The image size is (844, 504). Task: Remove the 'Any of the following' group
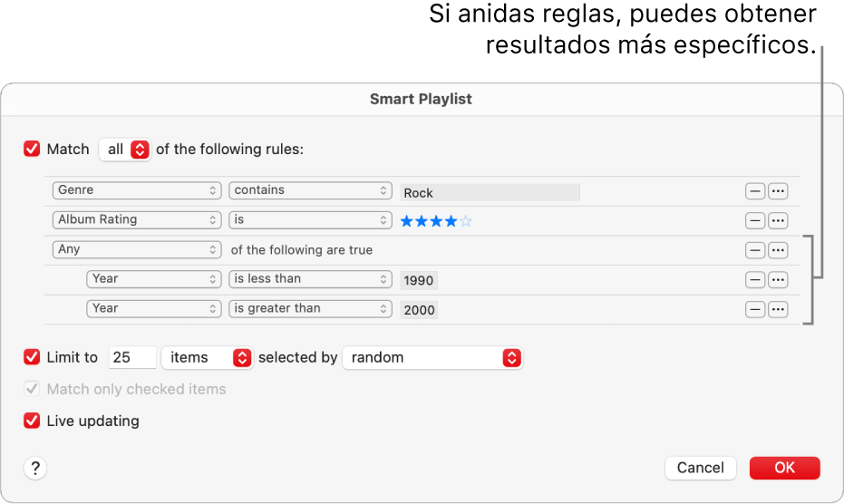tap(755, 250)
